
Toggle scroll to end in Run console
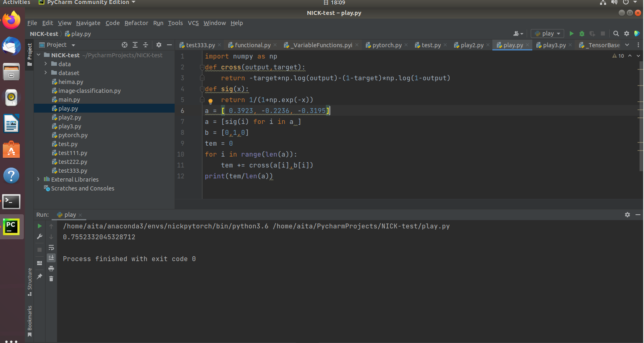point(51,258)
